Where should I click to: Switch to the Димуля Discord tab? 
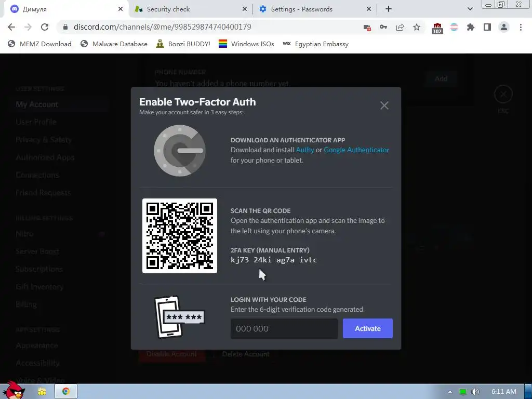click(x=66, y=9)
